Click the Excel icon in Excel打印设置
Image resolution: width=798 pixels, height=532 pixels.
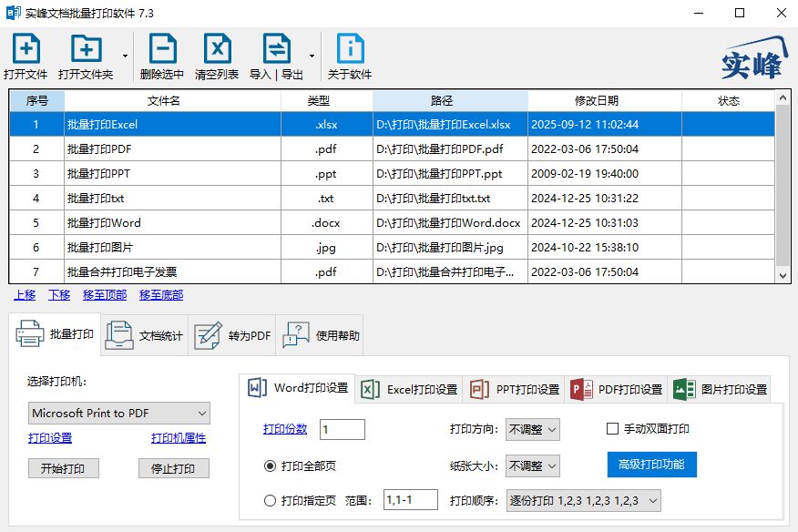point(370,390)
